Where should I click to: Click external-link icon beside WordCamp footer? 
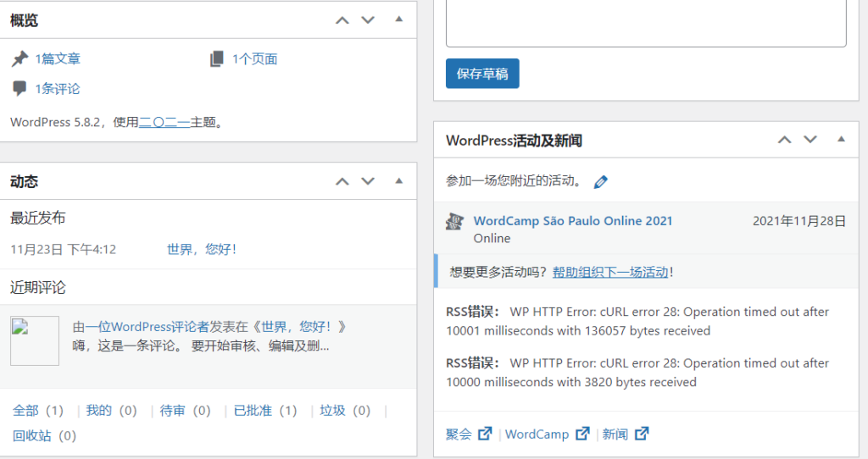(583, 434)
